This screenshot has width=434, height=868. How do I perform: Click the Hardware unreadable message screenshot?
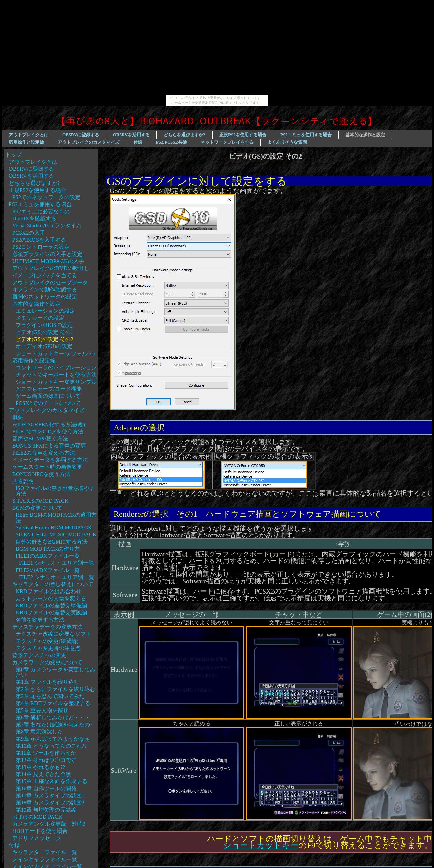click(191, 673)
